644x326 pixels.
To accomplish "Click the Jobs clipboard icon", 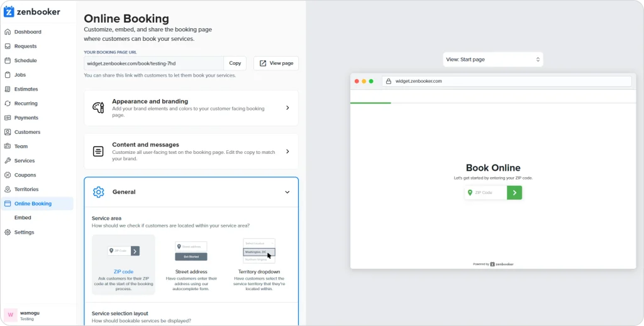I will (x=8, y=75).
